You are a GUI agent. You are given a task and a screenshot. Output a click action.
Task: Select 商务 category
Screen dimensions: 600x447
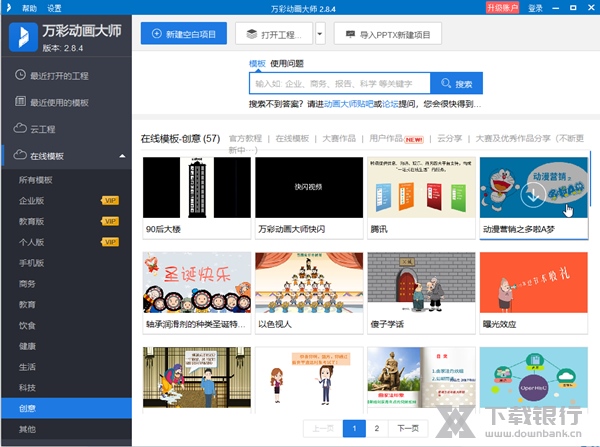67,284
